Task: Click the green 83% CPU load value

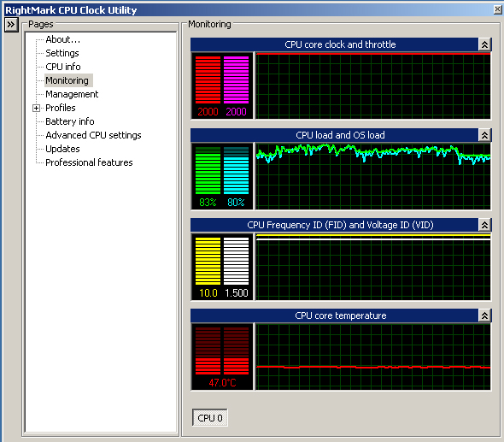Action: 208,203
